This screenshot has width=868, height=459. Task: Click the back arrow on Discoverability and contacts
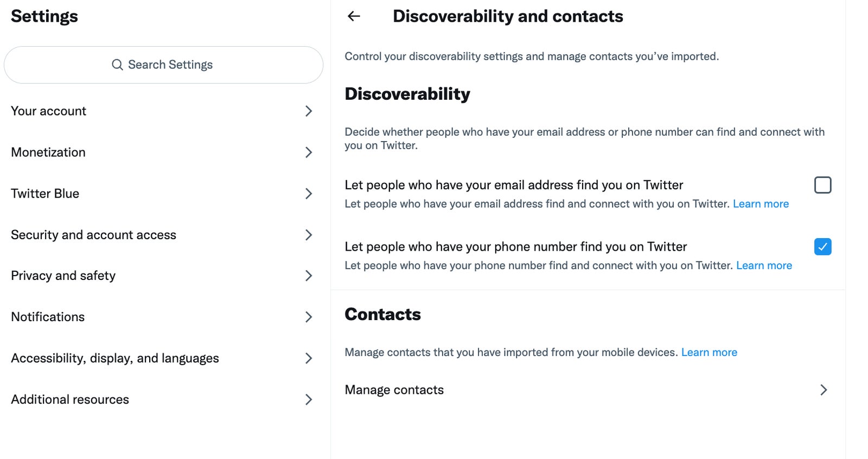(354, 16)
